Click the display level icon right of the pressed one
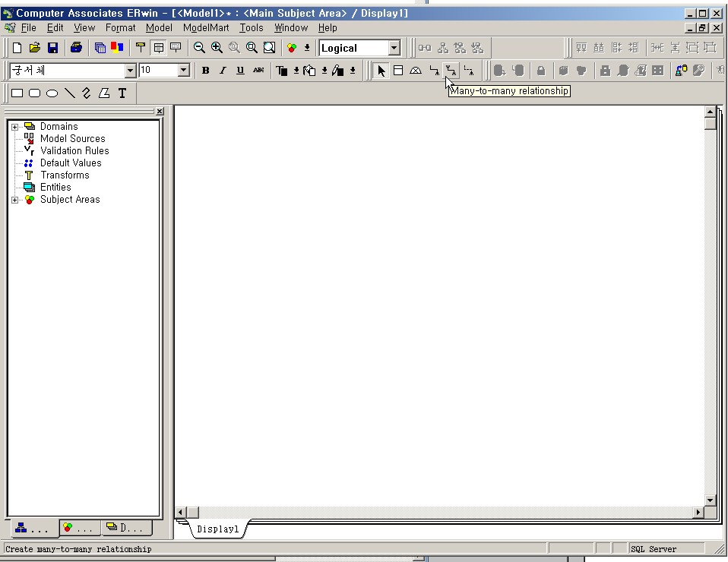Image resolution: width=728 pixels, height=562 pixels. [x=176, y=48]
